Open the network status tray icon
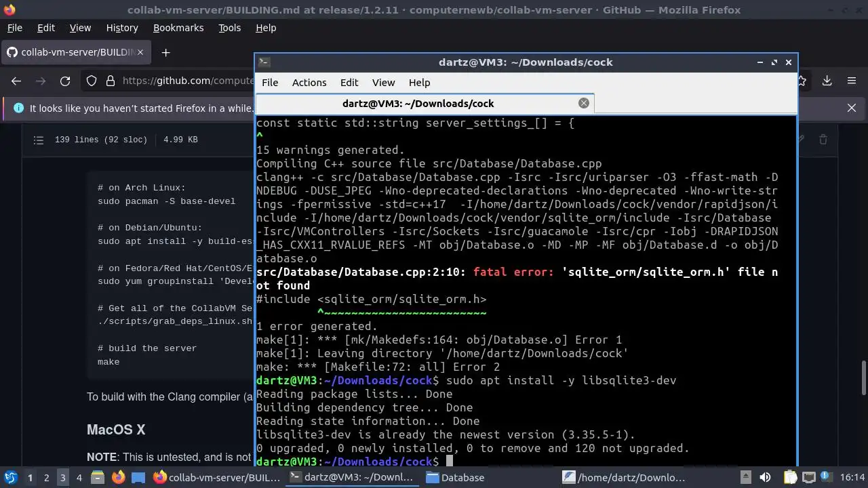This screenshot has height=488, width=868. click(x=808, y=477)
